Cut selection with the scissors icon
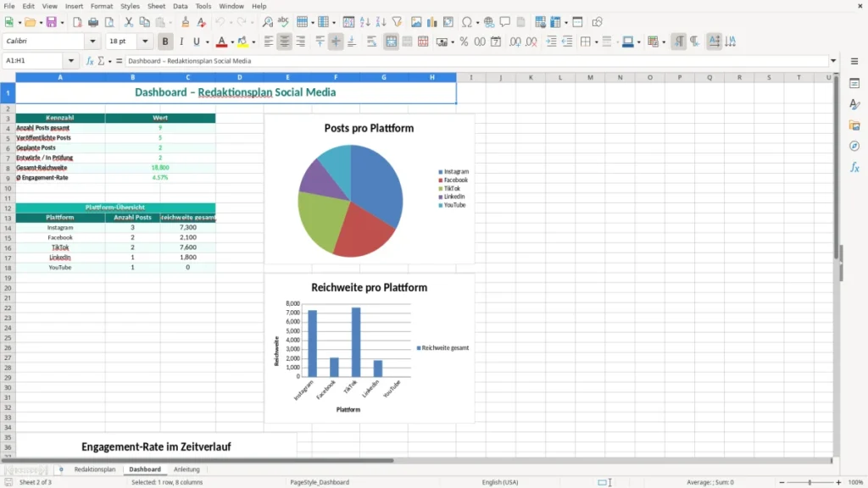The image size is (868, 488). (x=129, y=22)
